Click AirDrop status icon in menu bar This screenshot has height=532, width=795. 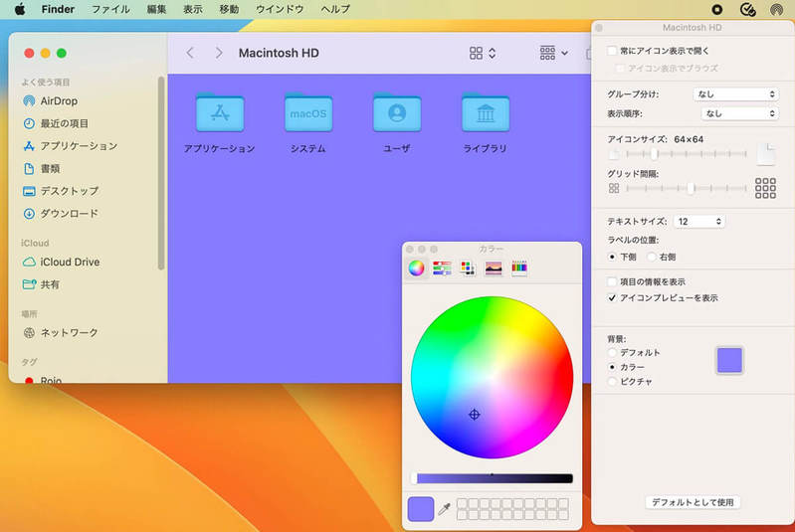[x=776, y=9]
